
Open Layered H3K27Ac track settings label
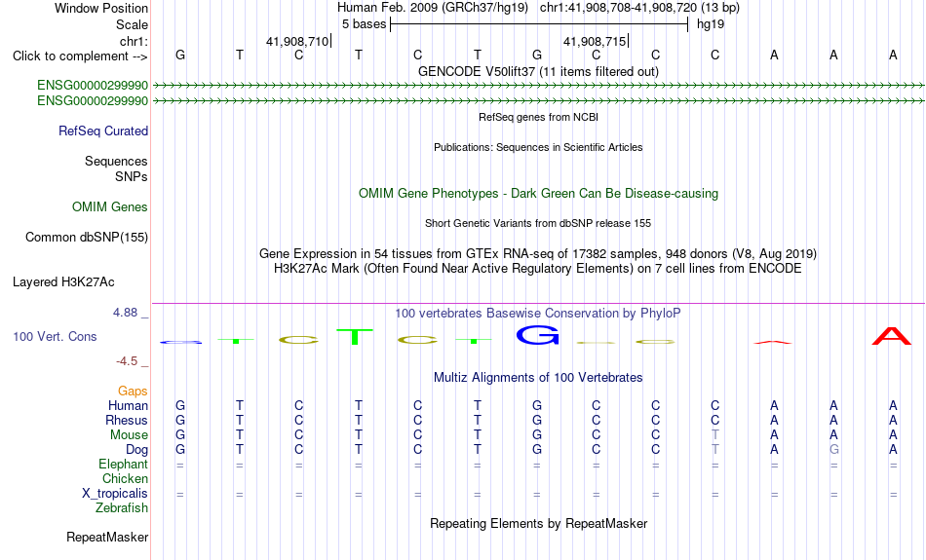point(63,282)
